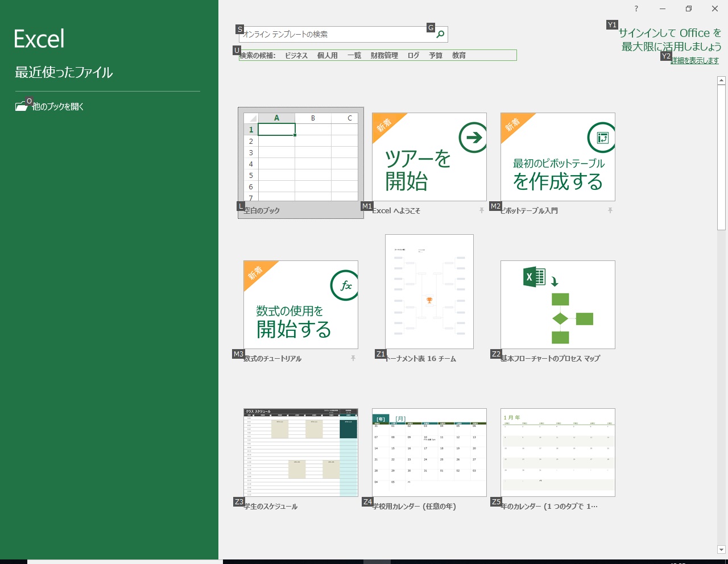Click the arrow icon on the tour tile
Screen dimensions: 728x564
[473, 138]
